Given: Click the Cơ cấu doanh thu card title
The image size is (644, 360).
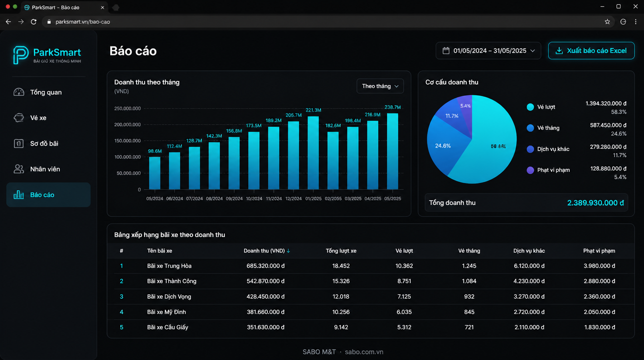Looking at the screenshot, I should [452, 82].
